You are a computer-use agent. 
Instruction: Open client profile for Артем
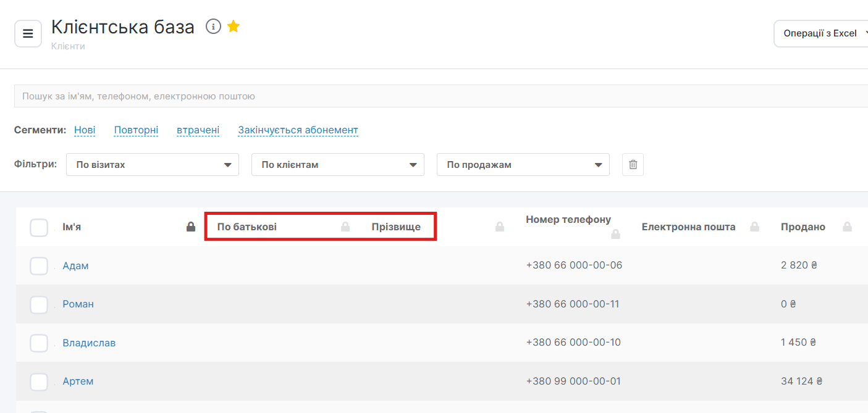tap(78, 382)
